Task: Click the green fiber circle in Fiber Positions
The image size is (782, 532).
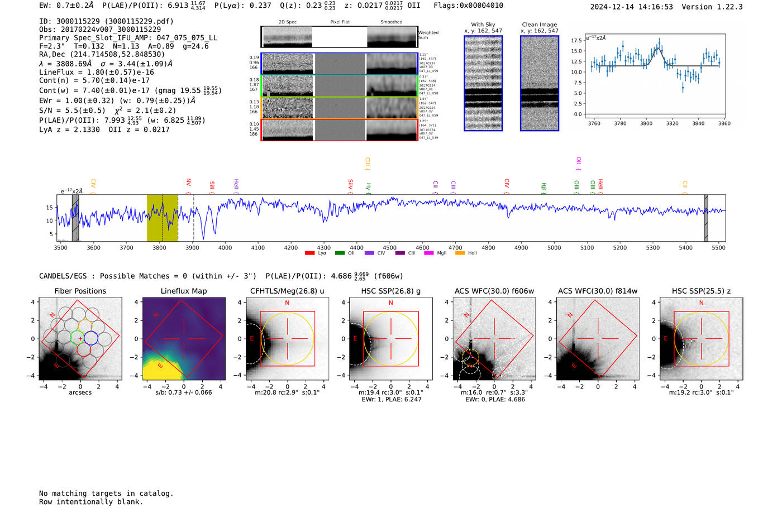Action: click(76, 338)
